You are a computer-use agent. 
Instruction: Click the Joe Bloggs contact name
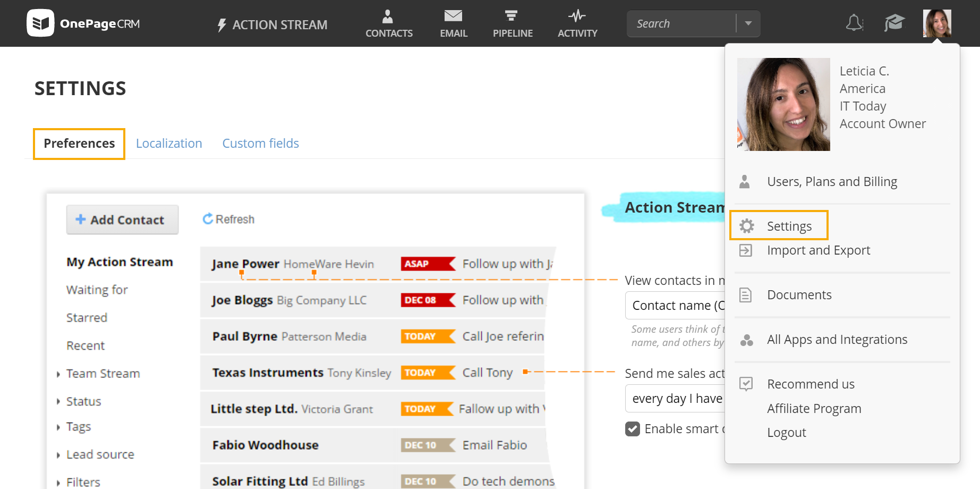[242, 300]
